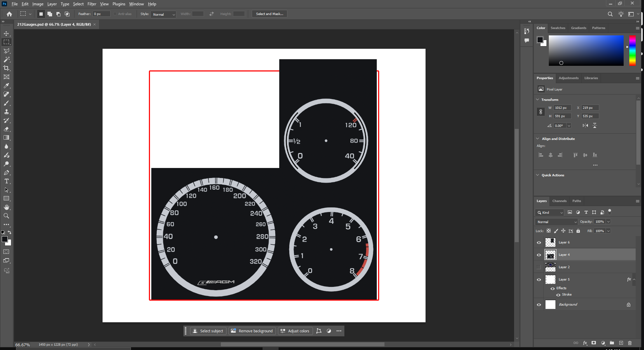Select the Brush tool

point(6,103)
